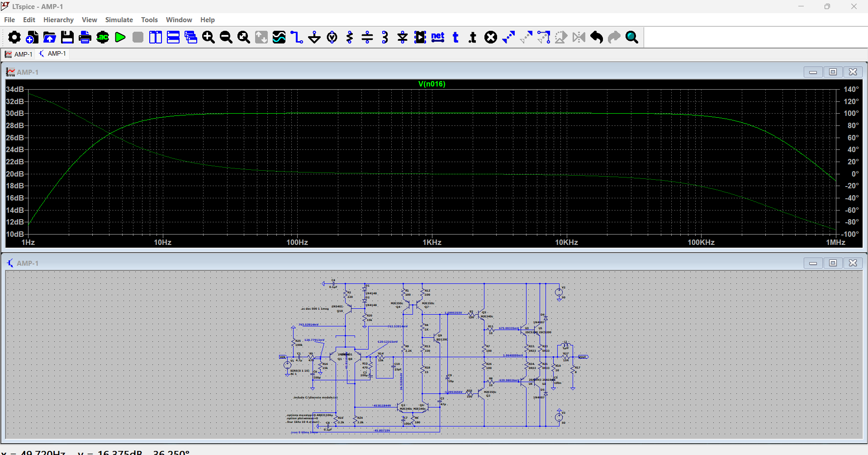This screenshot has height=455, width=868.
Task: Click the 140° phase axis label
Action: tap(851, 89)
